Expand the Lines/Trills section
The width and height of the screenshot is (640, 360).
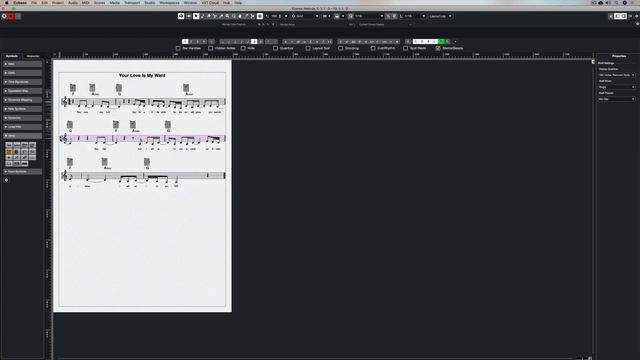(22, 127)
